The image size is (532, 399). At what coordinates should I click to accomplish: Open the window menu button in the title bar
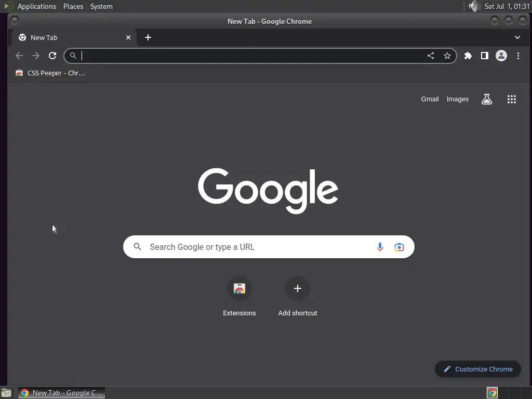click(14, 20)
